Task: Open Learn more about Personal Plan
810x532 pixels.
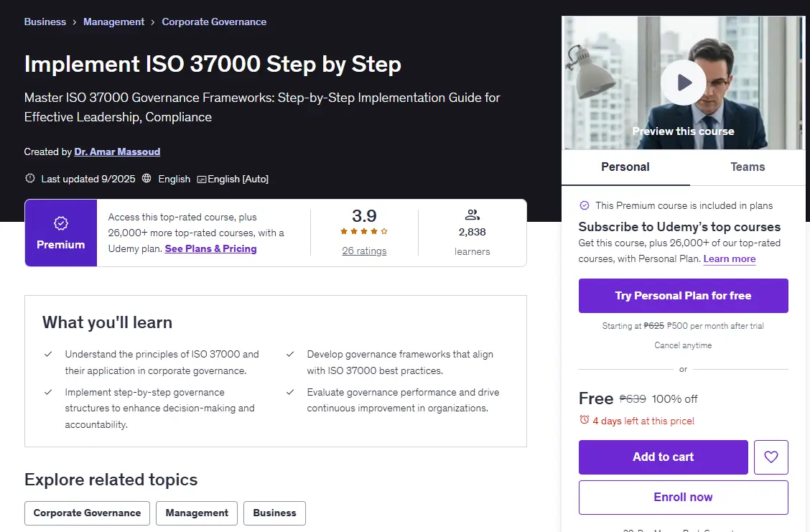Action: [x=730, y=258]
